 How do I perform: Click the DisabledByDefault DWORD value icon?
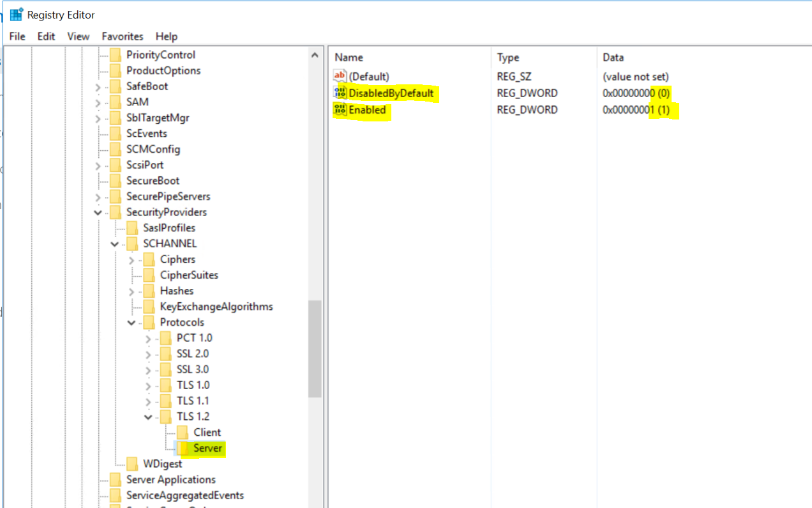pos(340,93)
